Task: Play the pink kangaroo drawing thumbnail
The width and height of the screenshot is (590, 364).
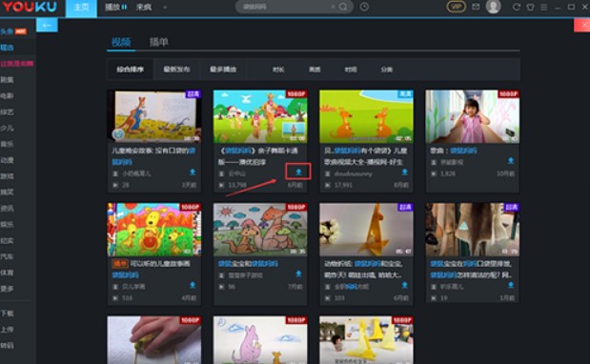Action: click(x=260, y=340)
